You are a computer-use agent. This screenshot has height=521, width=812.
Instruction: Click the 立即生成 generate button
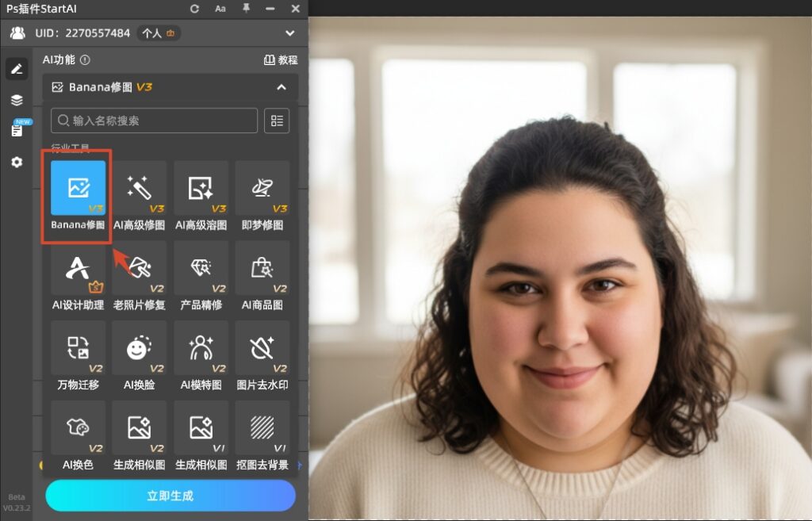point(170,496)
